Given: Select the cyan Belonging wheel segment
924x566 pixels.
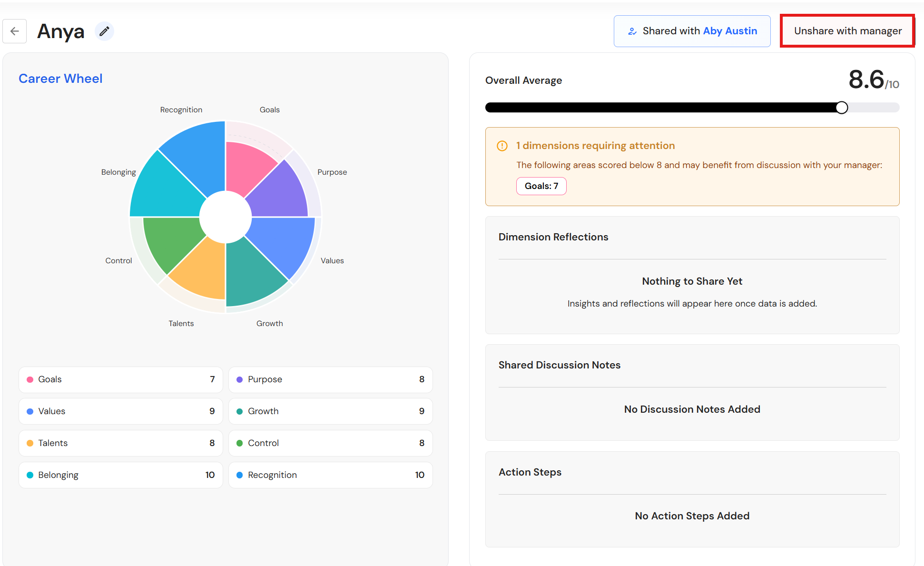Looking at the screenshot, I should [x=163, y=190].
